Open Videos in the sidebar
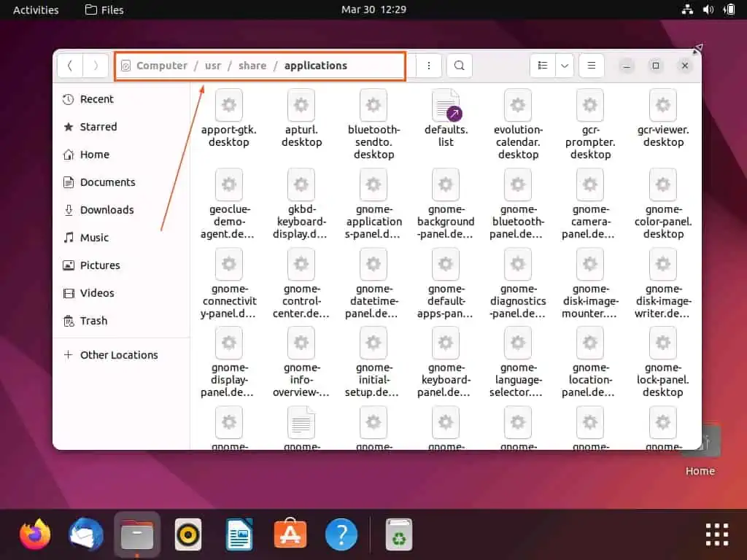 122,293
